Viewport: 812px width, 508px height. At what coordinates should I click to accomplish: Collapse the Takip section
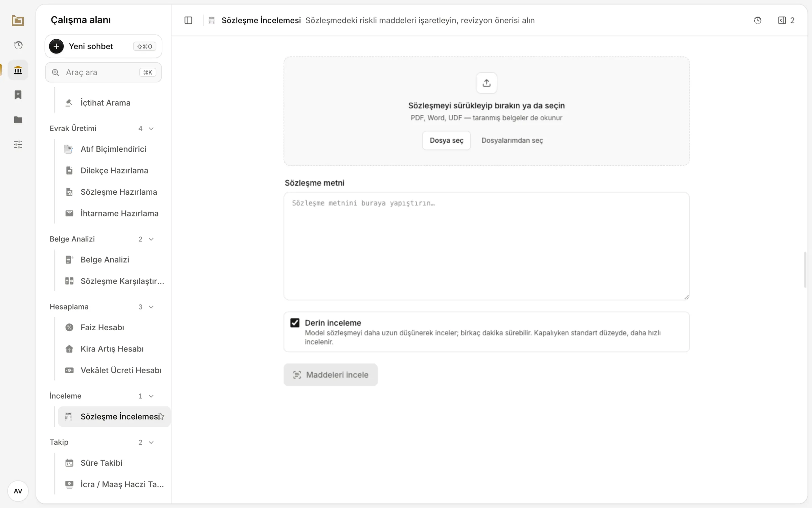(x=151, y=443)
